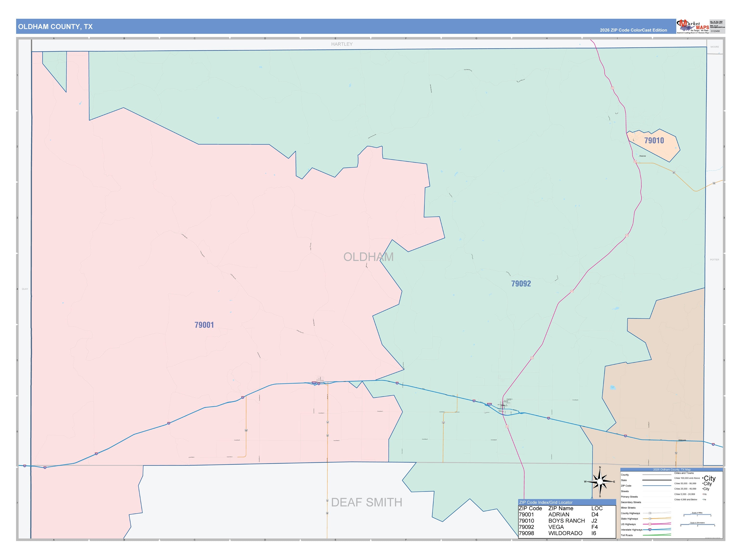Click the 79001 ZIP label on map
The width and height of the screenshot is (741, 560).
(204, 325)
